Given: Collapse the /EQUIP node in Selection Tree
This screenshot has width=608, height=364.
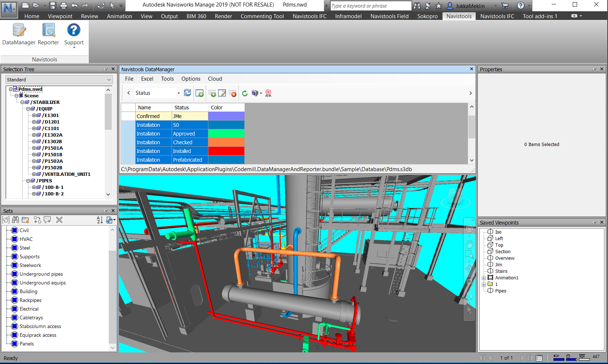Looking at the screenshot, I should (28, 109).
